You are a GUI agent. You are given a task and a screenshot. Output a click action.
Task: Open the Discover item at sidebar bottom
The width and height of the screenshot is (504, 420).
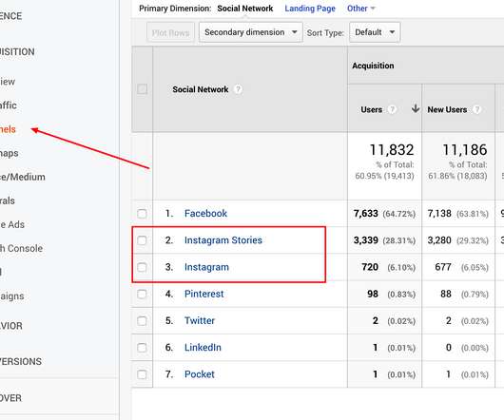(10, 398)
